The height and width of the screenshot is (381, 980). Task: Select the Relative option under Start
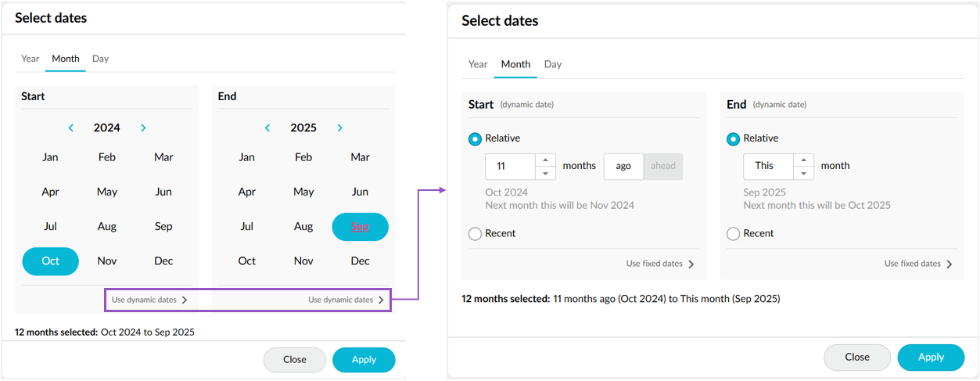coord(475,138)
